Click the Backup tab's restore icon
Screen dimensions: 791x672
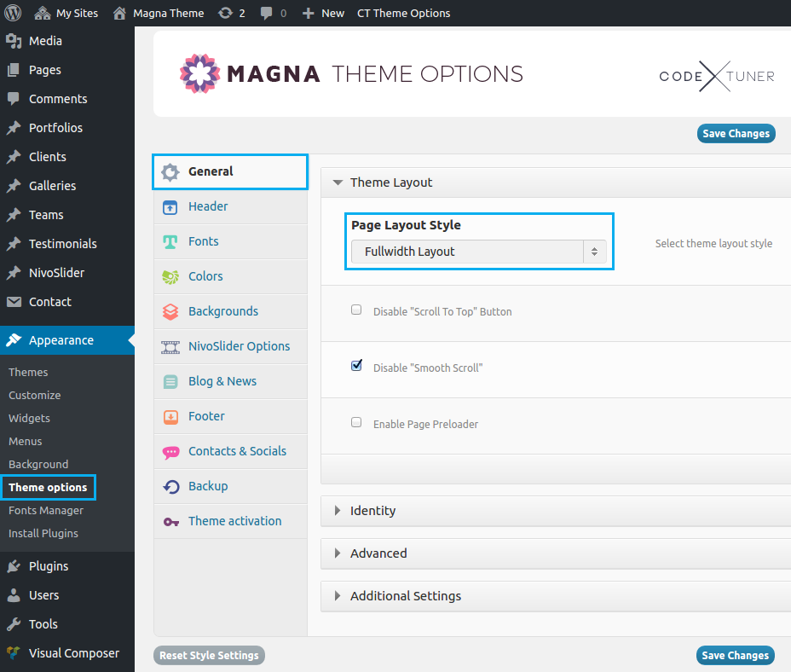click(171, 487)
